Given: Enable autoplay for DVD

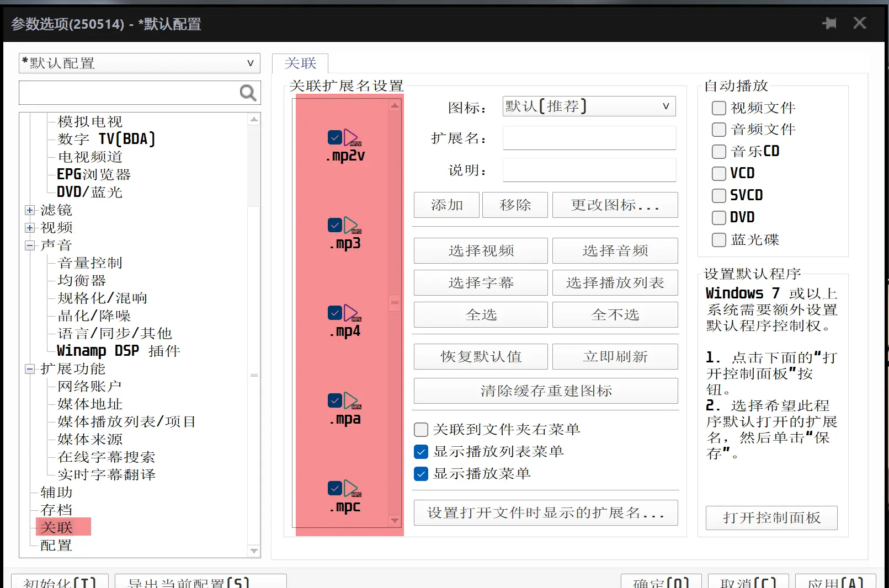Looking at the screenshot, I should tap(718, 218).
